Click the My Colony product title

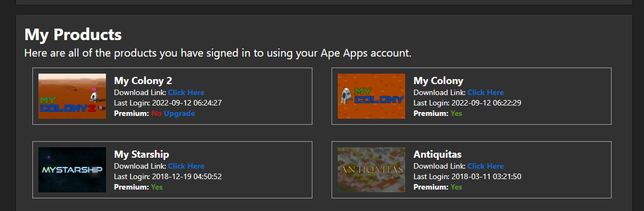click(438, 81)
